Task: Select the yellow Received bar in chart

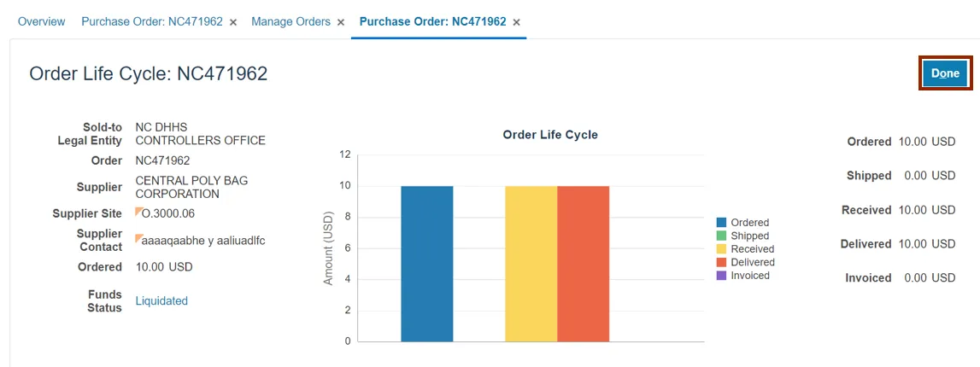Action: pyautogui.click(x=531, y=264)
